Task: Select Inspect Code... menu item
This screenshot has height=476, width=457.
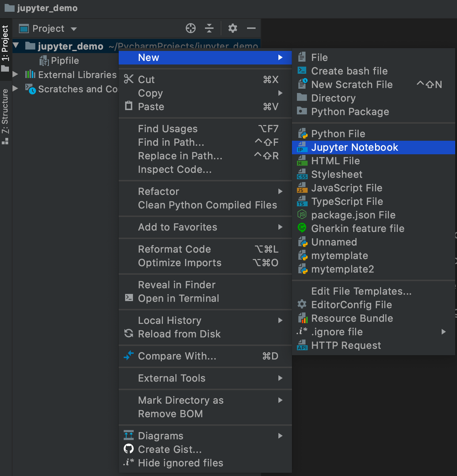Action: click(x=205, y=169)
